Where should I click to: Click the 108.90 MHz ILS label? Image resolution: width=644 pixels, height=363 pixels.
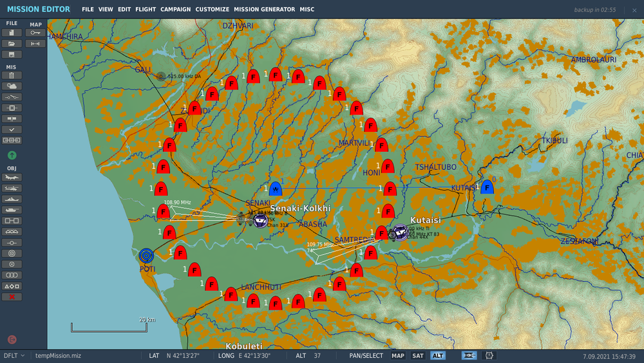point(178,203)
